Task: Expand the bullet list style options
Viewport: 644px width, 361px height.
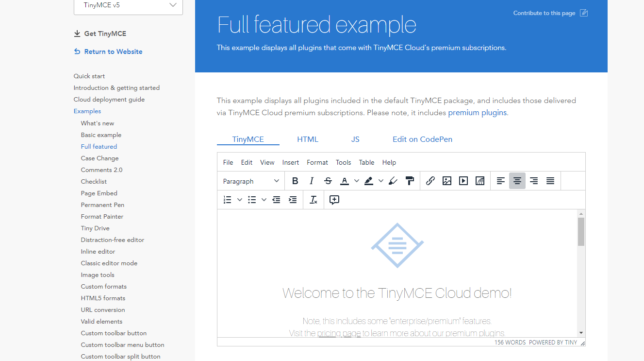Action: coord(264,199)
